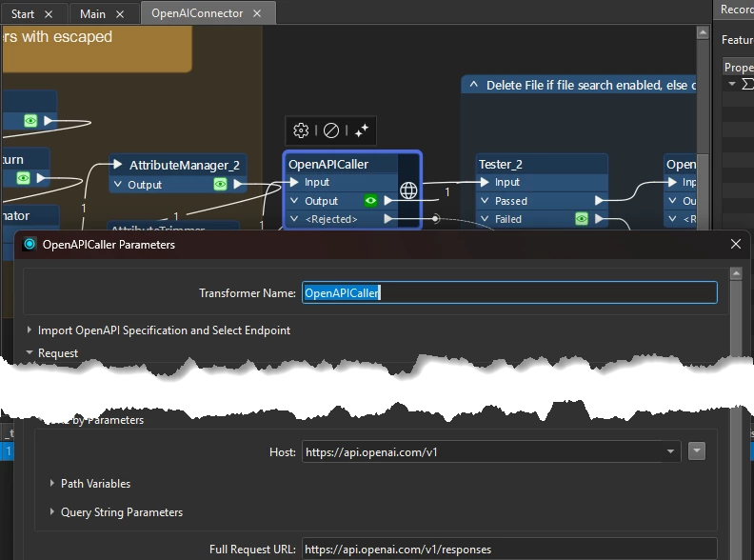The height and width of the screenshot is (560, 754).
Task: Close the OpenAIConnector tab
Action: pos(257,13)
